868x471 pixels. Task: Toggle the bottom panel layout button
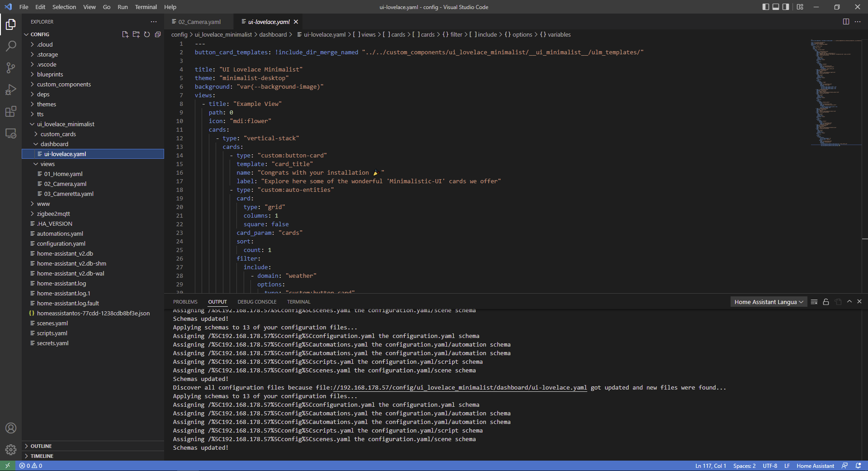pos(776,7)
